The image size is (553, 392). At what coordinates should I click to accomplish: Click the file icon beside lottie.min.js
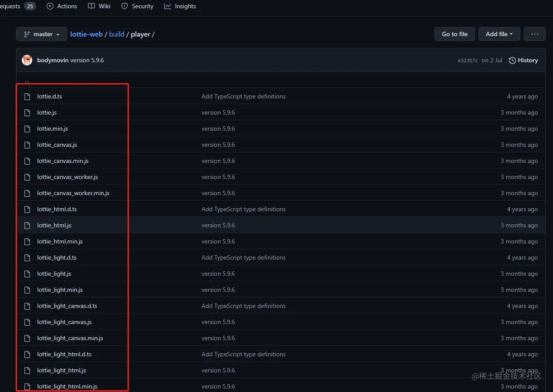tap(27, 128)
